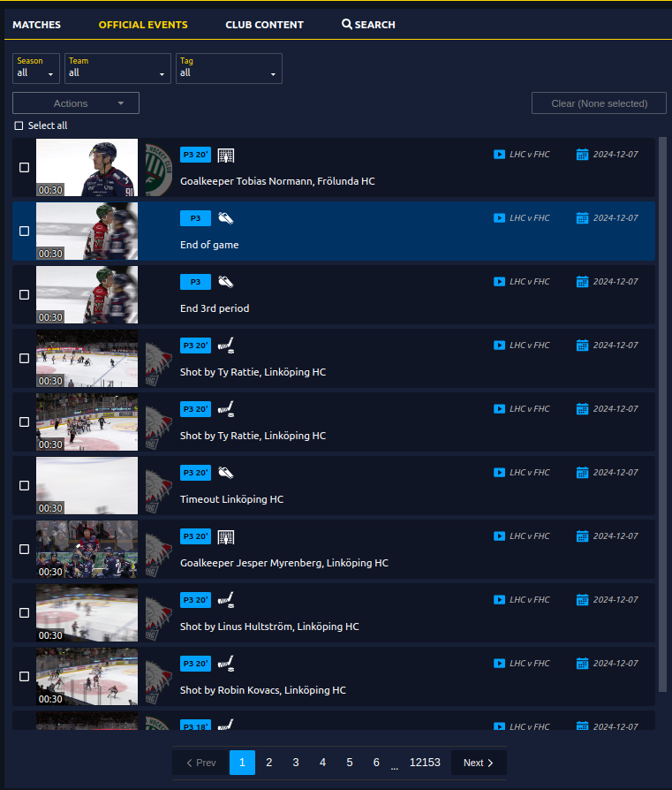Screen dimensions: 672x790
Task: Click calendar icon in Jesper Myrenberg row
Action: [x=582, y=536]
